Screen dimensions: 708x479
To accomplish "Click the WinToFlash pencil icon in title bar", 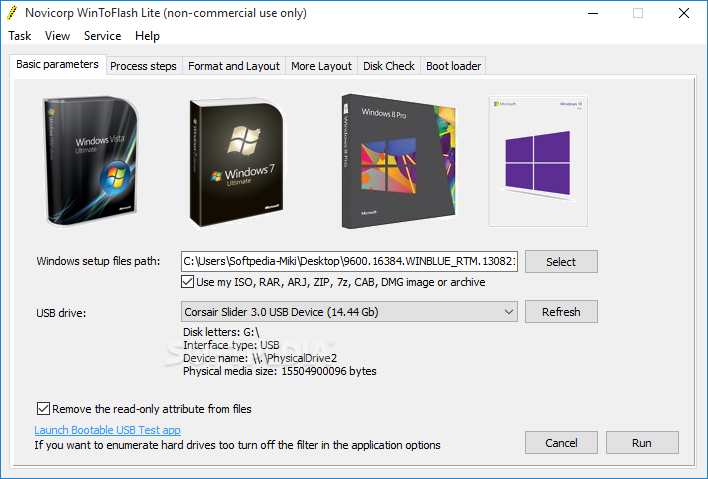I will (x=12, y=13).
